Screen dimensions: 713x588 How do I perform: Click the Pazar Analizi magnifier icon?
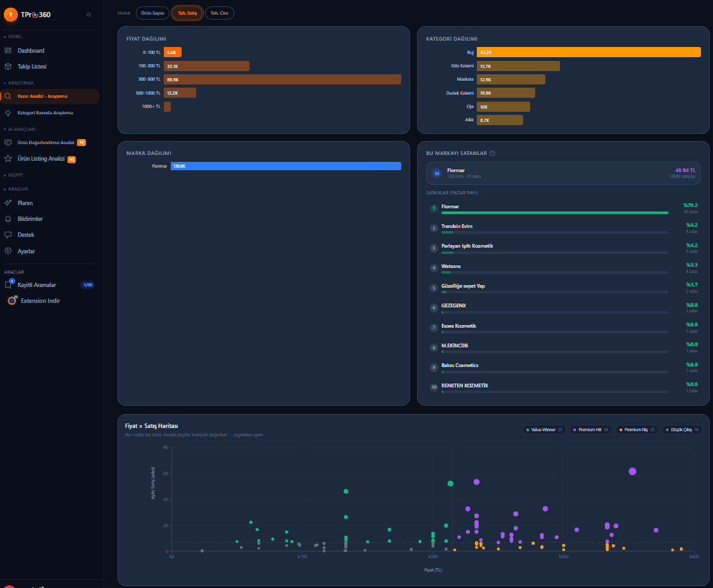(x=8, y=96)
